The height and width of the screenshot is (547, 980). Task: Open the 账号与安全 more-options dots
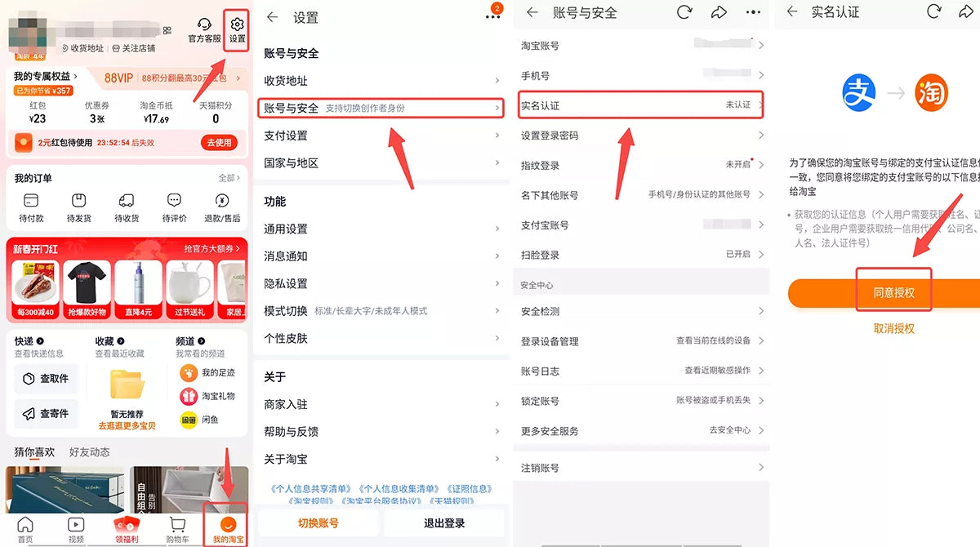point(753,12)
